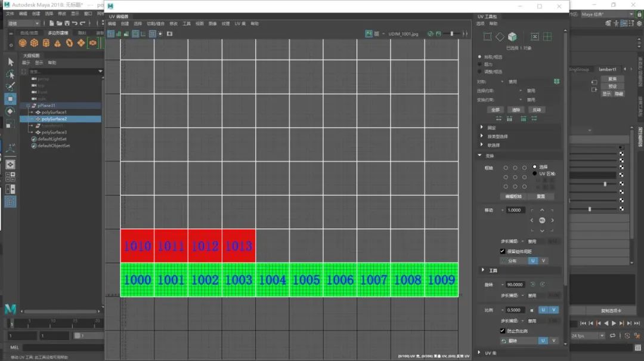Click the new scene file icon
644x361 pixels.
pos(51,23)
